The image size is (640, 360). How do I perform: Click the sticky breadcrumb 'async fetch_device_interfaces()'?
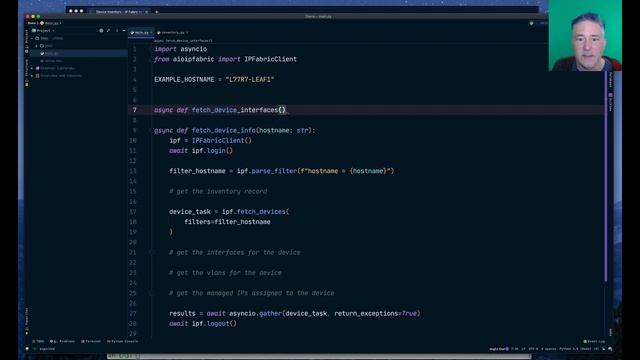tap(183, 41)
